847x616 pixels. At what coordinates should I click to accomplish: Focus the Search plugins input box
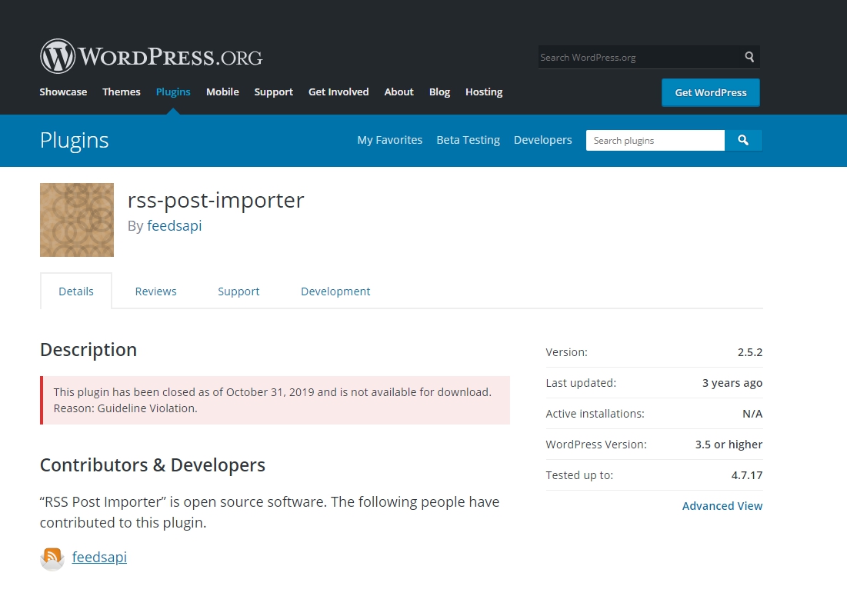pyautogui.click(x=655, y=141)
